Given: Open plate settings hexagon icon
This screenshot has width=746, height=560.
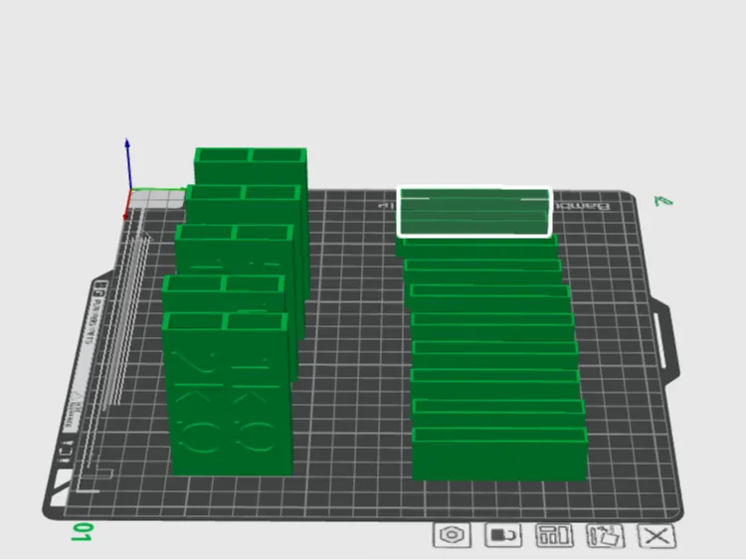Looking at the screenshot, I should [452, 535].
